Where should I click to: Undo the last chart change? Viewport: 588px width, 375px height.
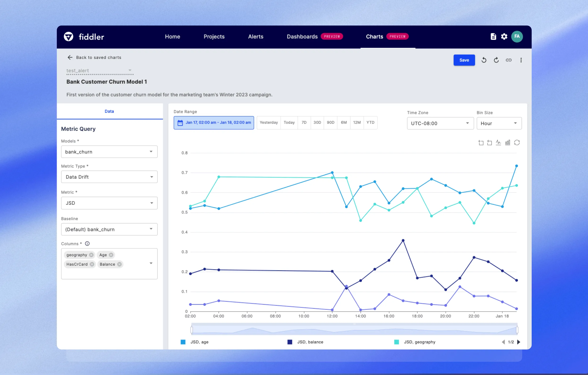[484, 60]
